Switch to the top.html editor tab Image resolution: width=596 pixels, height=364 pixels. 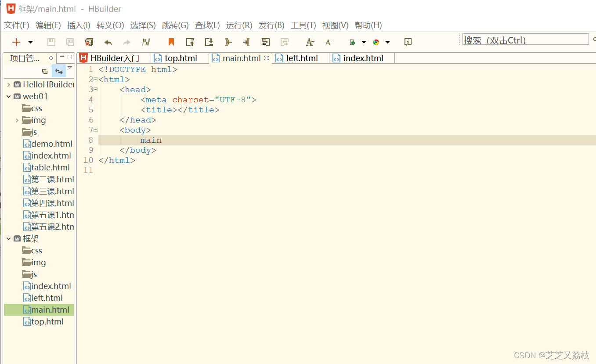click(x=180, y=58)
